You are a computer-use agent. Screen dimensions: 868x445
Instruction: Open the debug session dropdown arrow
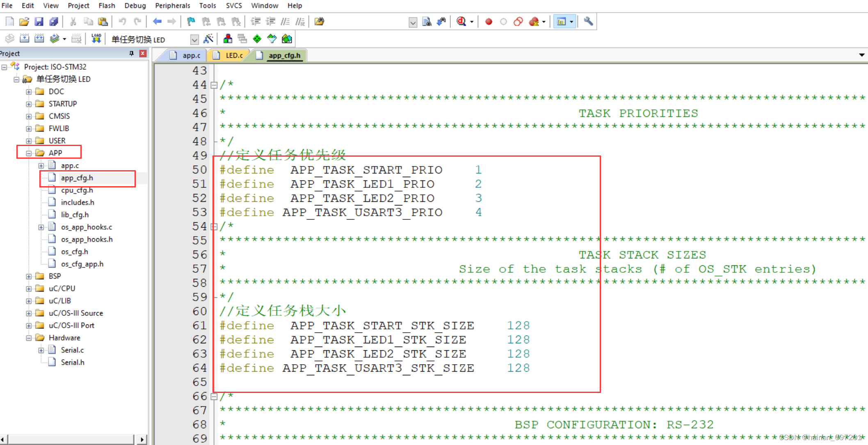tap(472, 22)
